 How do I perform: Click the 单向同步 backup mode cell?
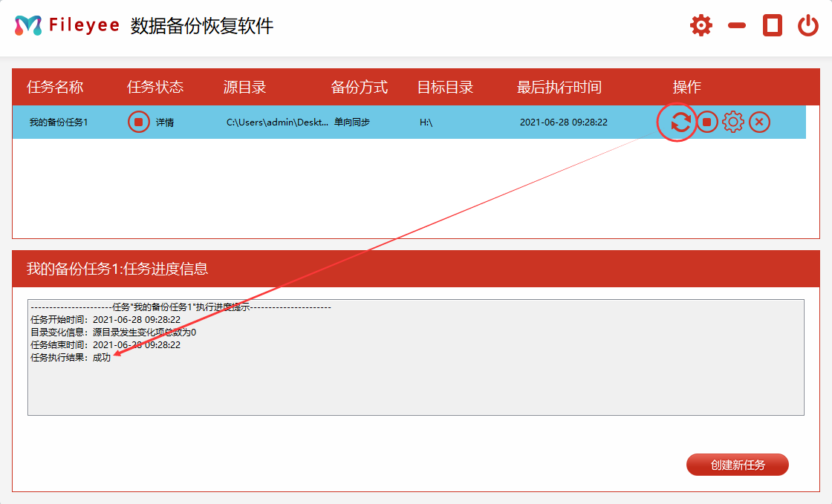[x=352, y=122]
